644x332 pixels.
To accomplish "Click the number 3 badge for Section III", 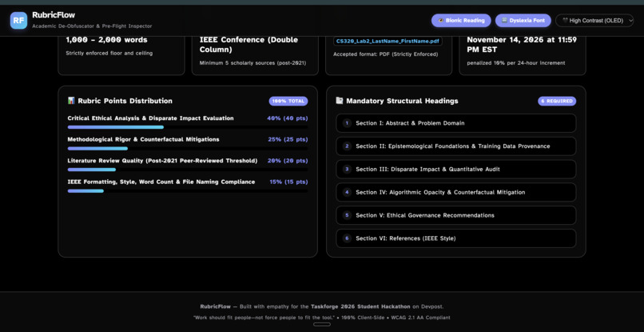I will point(347,169).
